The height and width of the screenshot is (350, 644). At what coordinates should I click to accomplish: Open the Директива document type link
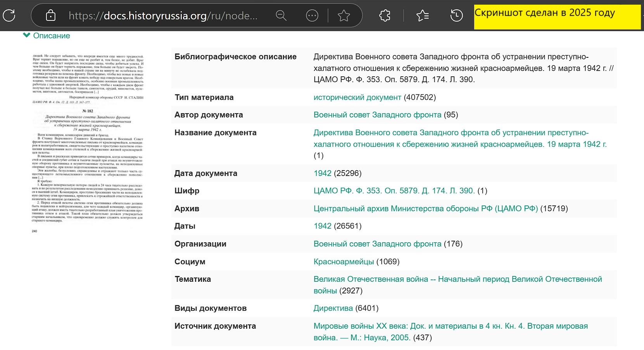pos(333,308)
